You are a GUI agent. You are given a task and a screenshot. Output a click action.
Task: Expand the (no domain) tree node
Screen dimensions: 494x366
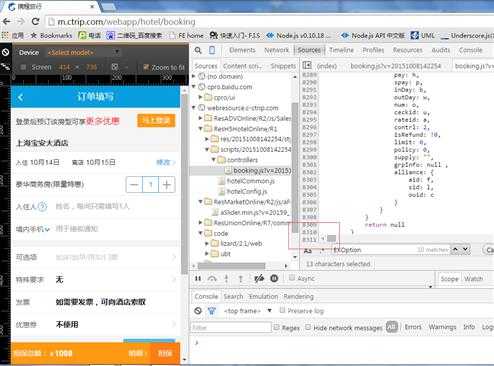(x=194, y=76)
